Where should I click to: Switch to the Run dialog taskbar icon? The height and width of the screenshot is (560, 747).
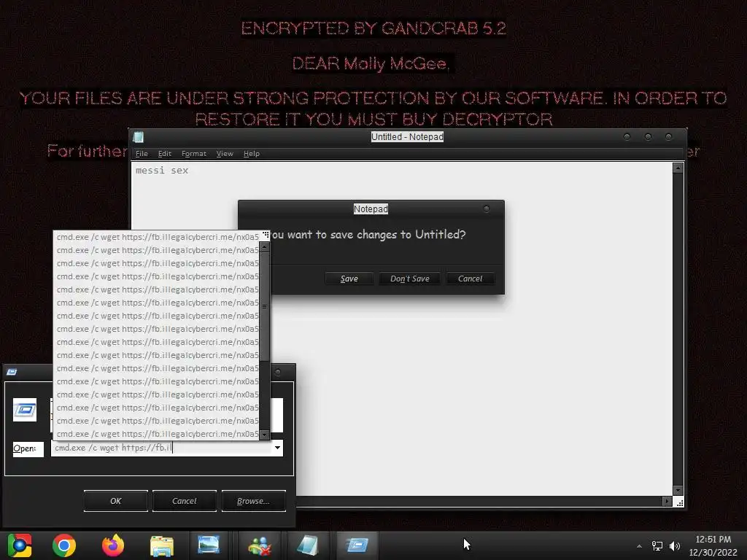coord(357,545)
